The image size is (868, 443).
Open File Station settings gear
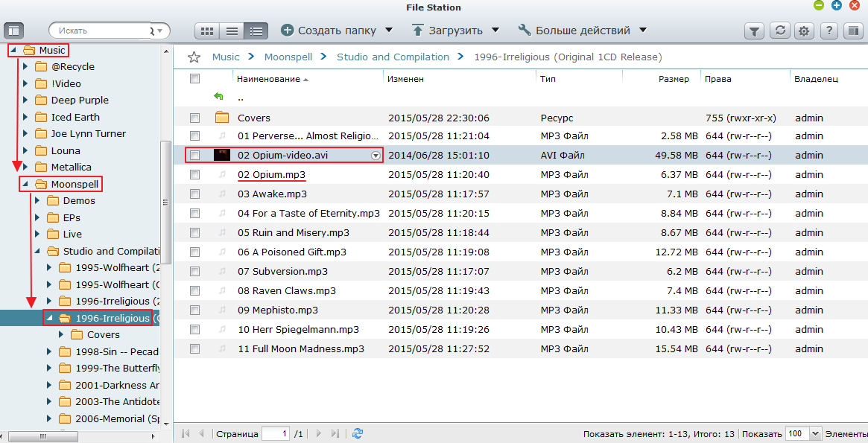click(804, 31)
